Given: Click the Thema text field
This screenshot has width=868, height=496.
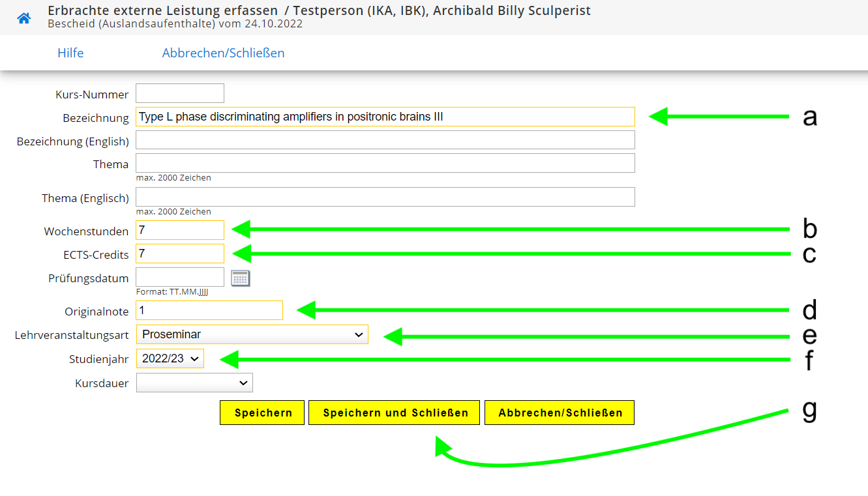Looking at the screenshot, I should coord(385,163).
